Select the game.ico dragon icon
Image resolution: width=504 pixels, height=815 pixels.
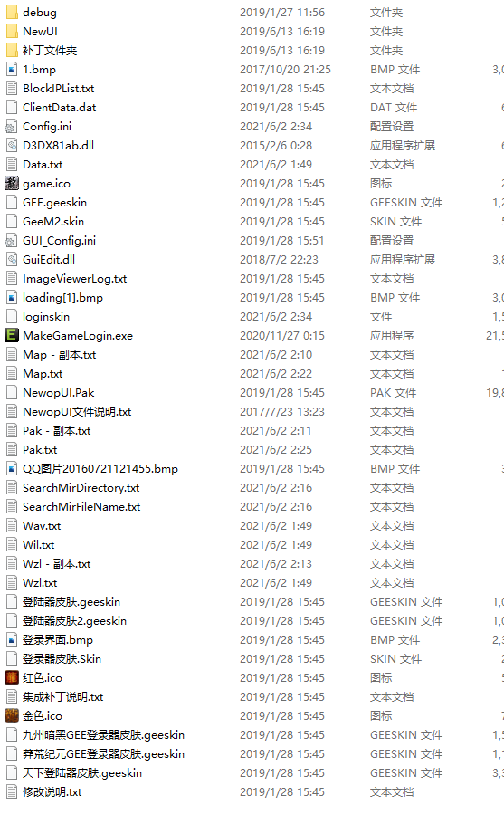[12, 183]
